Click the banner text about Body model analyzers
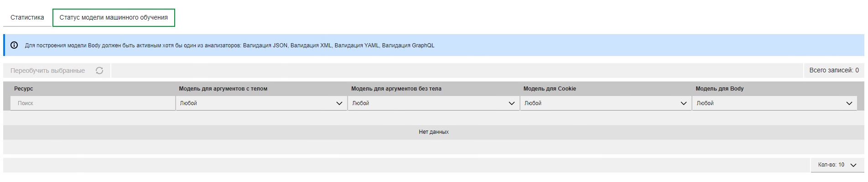Screen dimensions: 868x182 (229, 45)
